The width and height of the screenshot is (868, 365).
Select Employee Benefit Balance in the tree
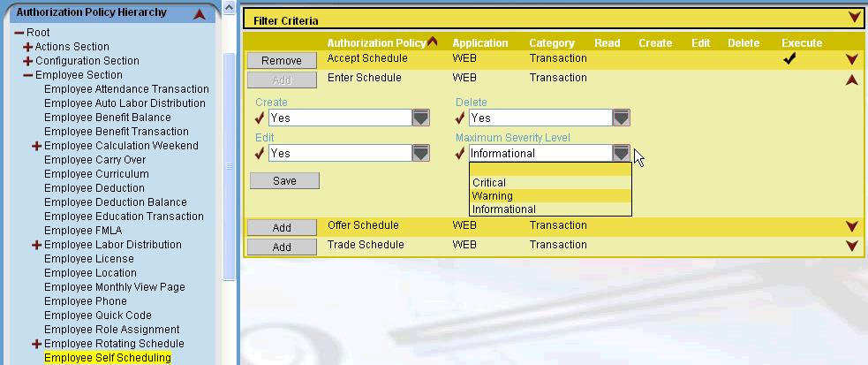coord(107,118)
